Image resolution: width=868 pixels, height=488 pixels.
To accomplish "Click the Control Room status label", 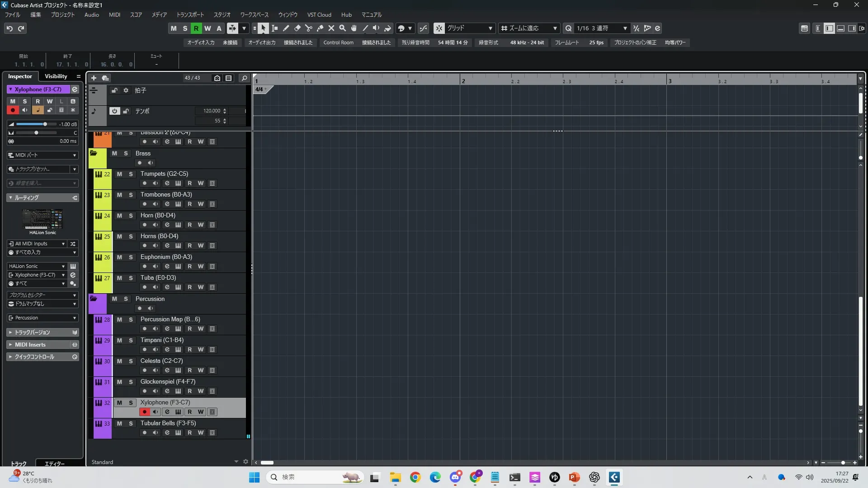I will click(338, 42).
